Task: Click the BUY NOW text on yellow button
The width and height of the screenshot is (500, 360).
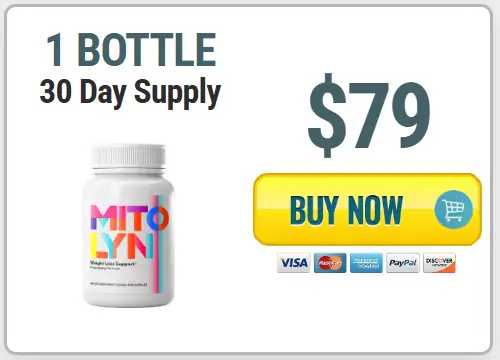Action: [346, 210]
